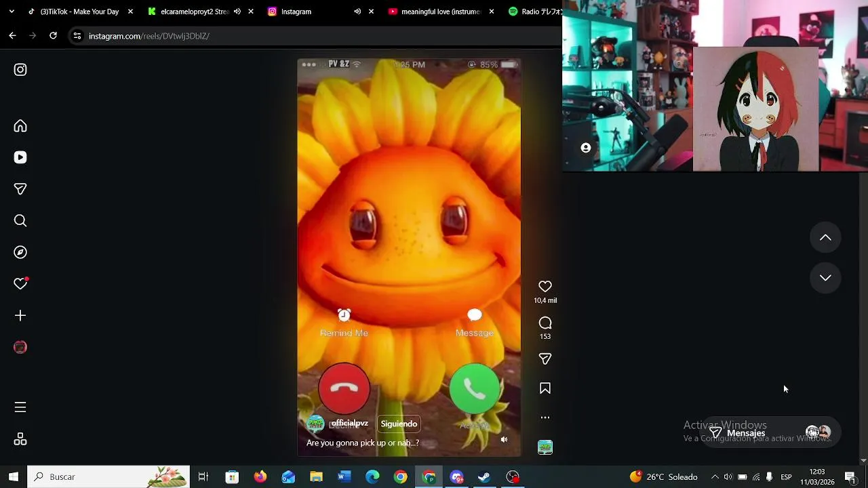Open the volume control in system tray
This screenshot has width=868, height=488.
click(x=728, y=477)
